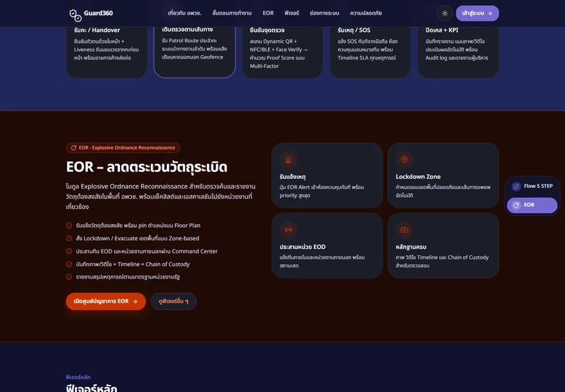Select the EOR navigation link

(268, 13)
